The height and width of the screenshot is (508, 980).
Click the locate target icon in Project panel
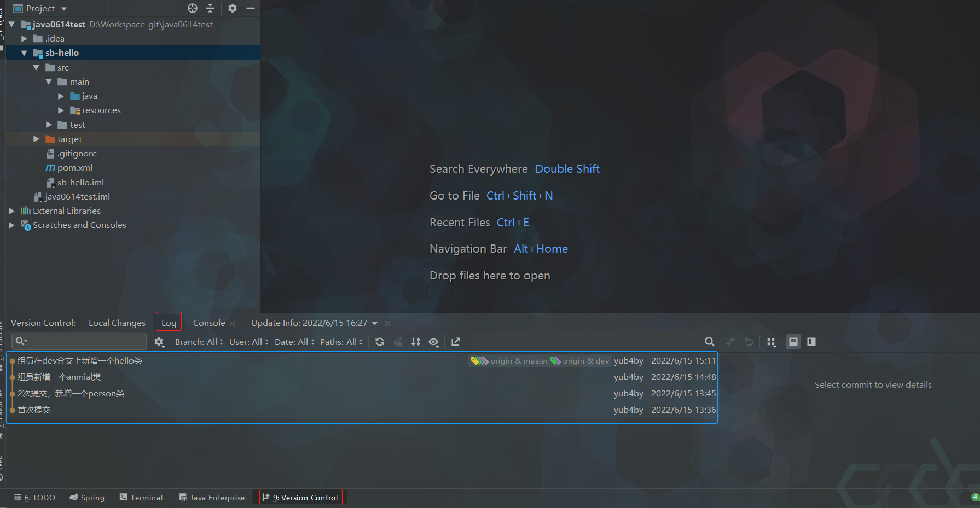193,8
